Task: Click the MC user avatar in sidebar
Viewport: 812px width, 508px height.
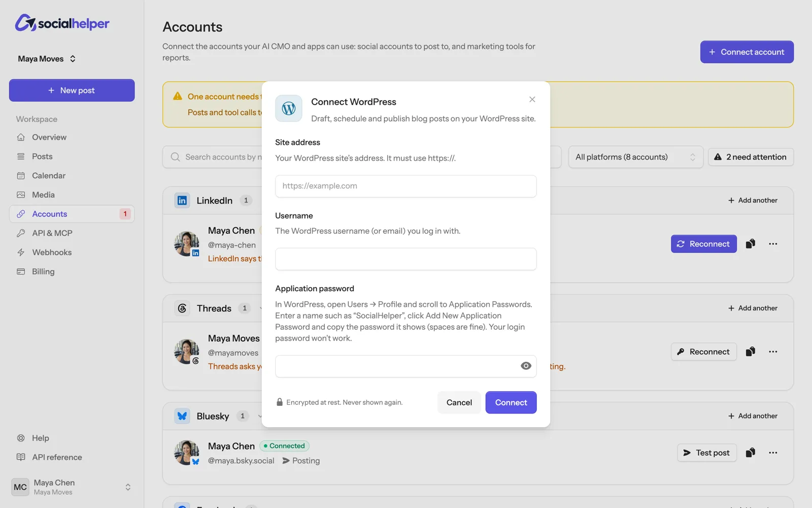Action: pos(20,487)
